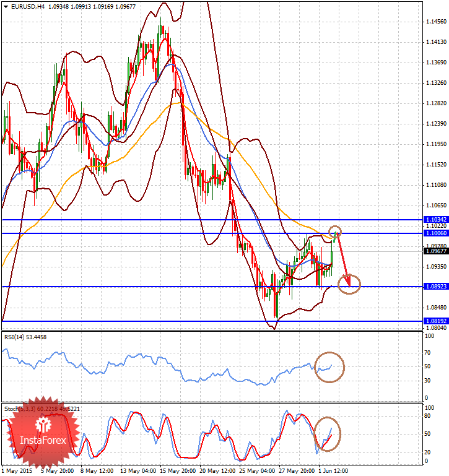The height and width of the screenshot is (476, 449).
Task: Select the 1.10342 blue price label
Action: [x=436, y=220]
